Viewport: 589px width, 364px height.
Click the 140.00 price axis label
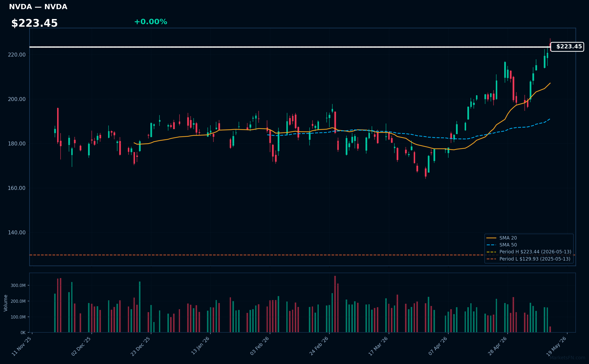(17, 233)
